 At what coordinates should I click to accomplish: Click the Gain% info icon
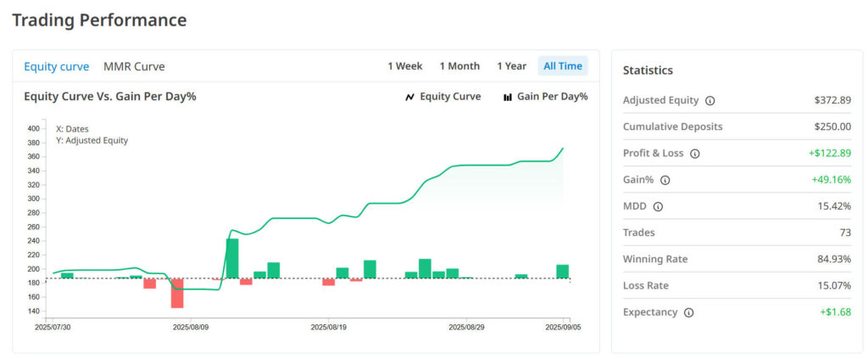665,180
